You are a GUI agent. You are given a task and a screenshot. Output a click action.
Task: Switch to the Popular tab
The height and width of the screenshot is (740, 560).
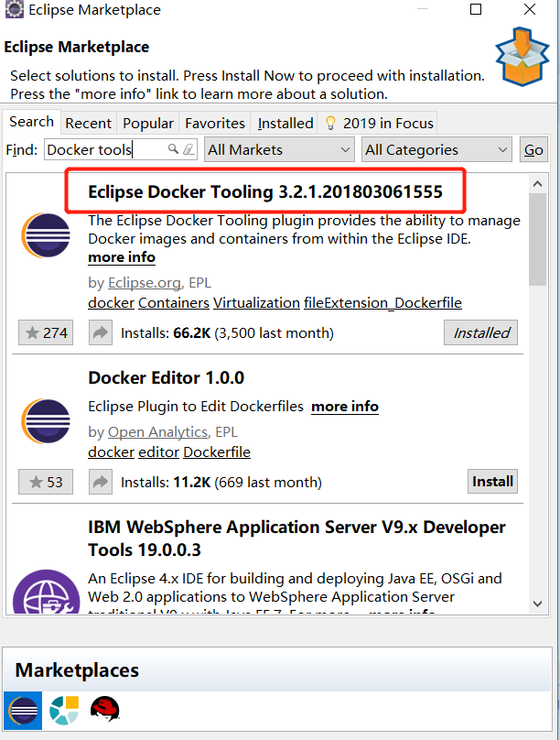coord(148,123)
